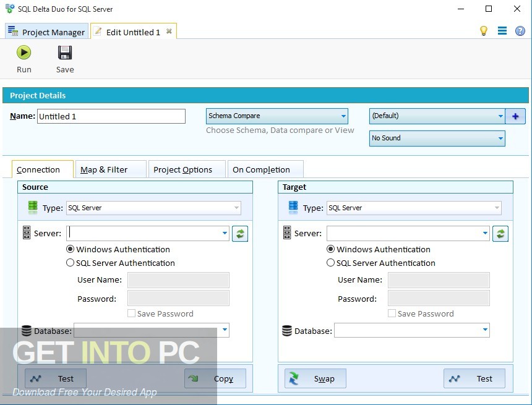
Task: Refresh the Source server list
Action: point(240,234)
